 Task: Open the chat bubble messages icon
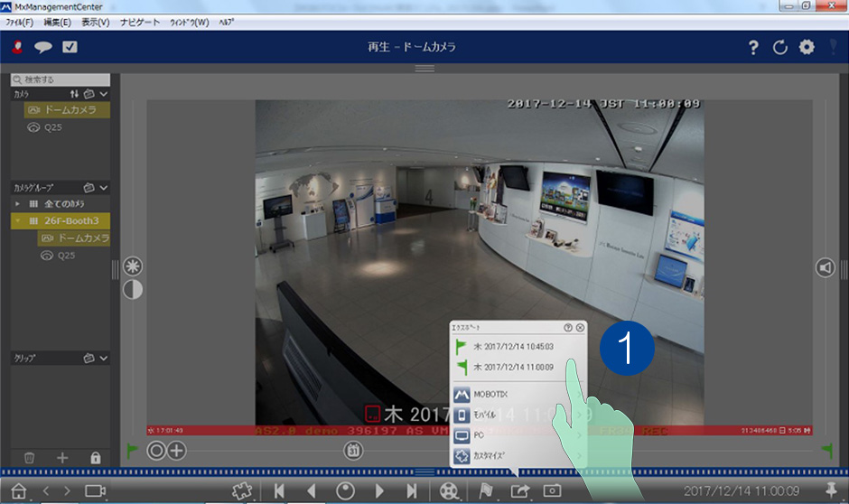[43, 47]
